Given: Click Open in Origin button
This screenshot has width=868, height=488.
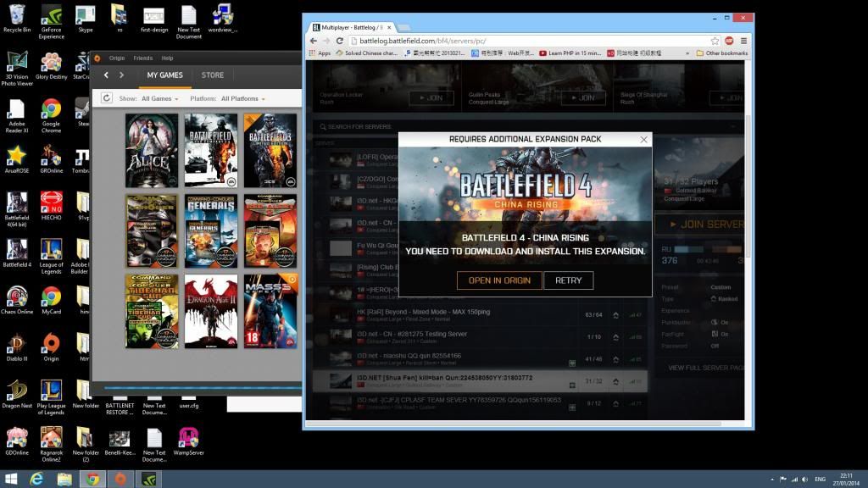Looking at the screenshot, I should click(499, 280).
